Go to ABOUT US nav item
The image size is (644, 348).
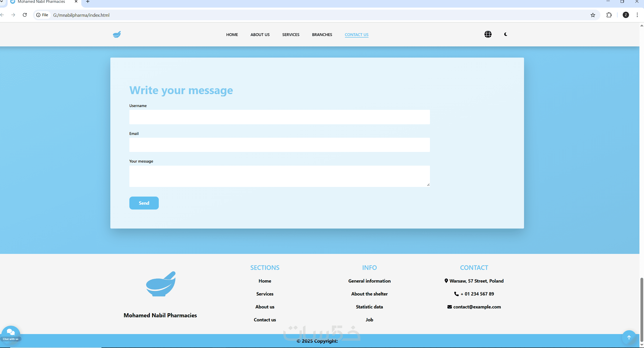coord(260,35)
